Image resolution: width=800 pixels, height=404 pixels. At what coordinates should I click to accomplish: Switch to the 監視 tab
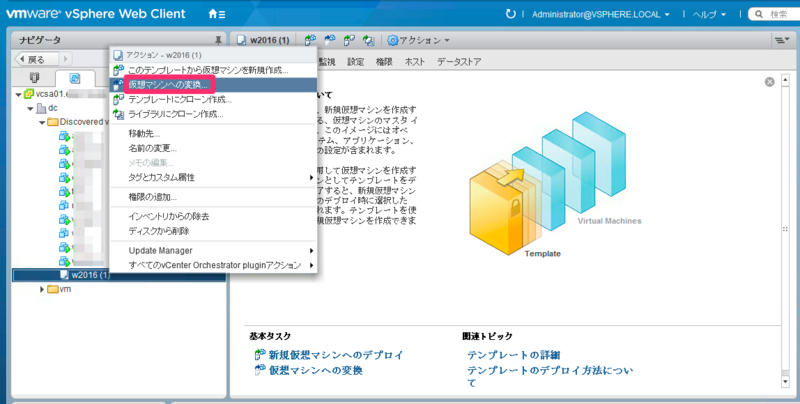point(327,62)
